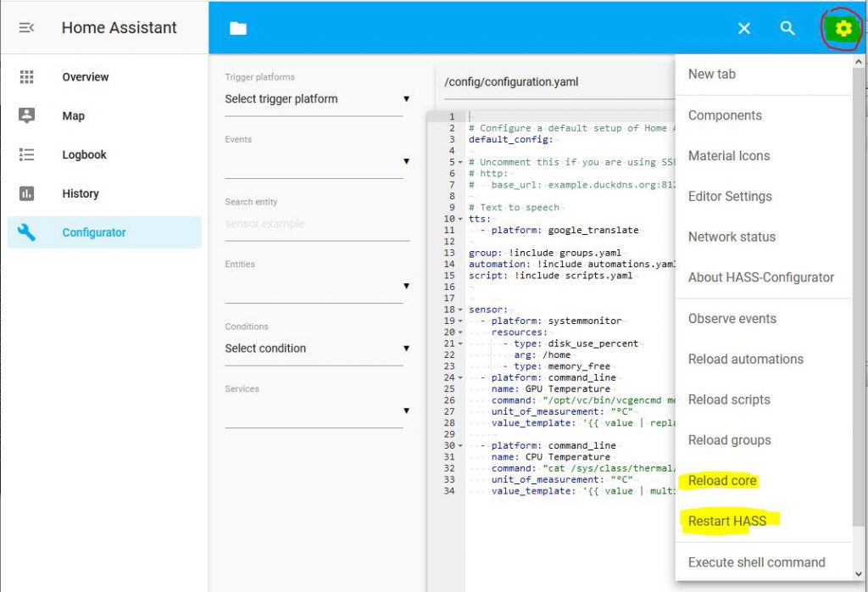Go to Map in the sidebar
Viewport: 868px width, 592px height.
[x=104, y=115]
